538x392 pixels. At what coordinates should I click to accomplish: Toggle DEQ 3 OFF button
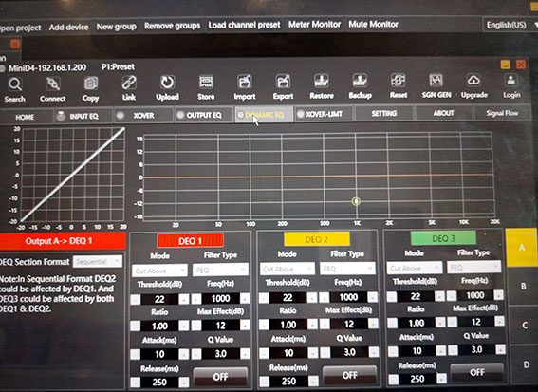477,372
